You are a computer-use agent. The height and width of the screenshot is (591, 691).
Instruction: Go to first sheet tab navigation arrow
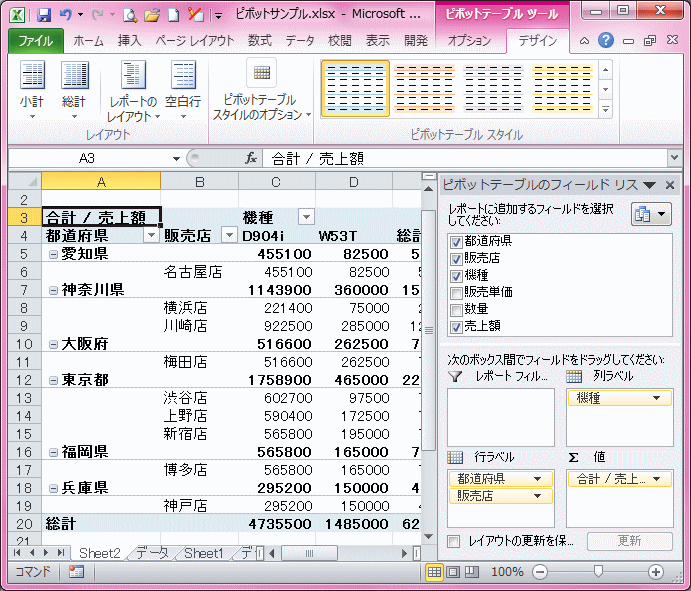(17, 553)
